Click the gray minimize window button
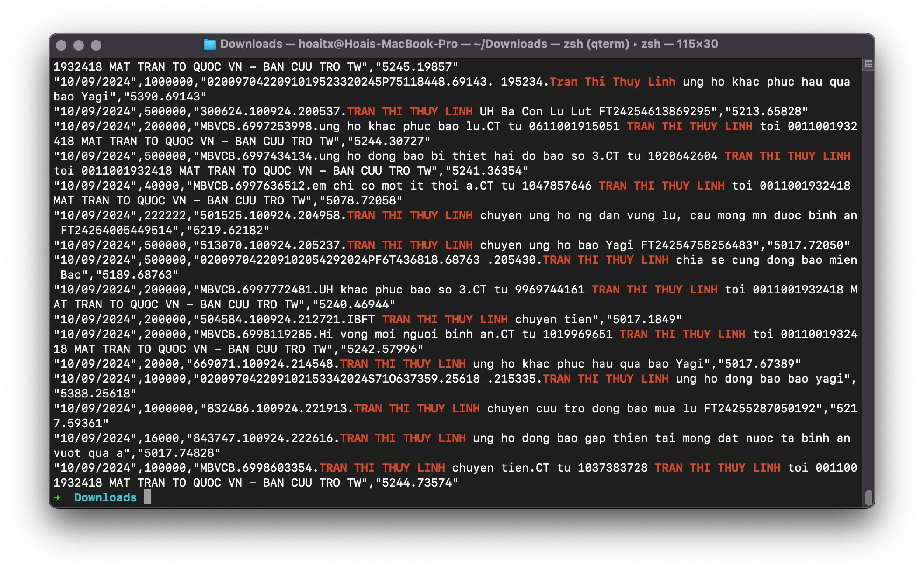This screenshot has height=573, width=924. click(x=79, y=45)
